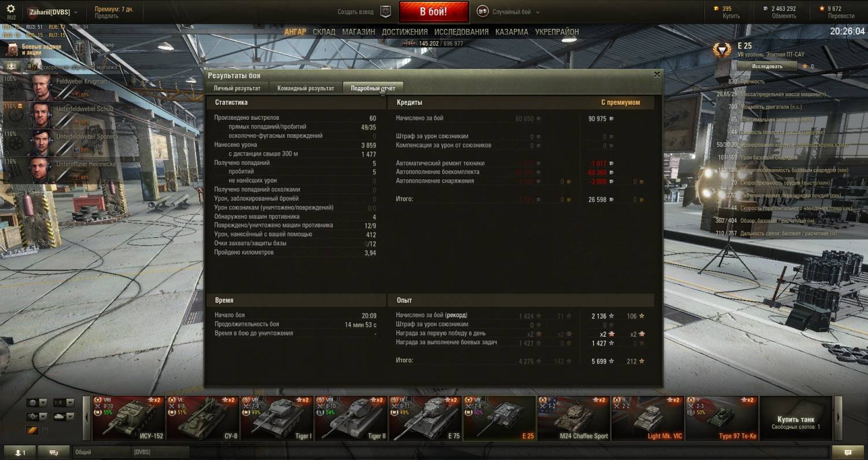Open МАГАЗИН menu section
Viewport: 868px width, 460px height.
[x=358, y=32]
